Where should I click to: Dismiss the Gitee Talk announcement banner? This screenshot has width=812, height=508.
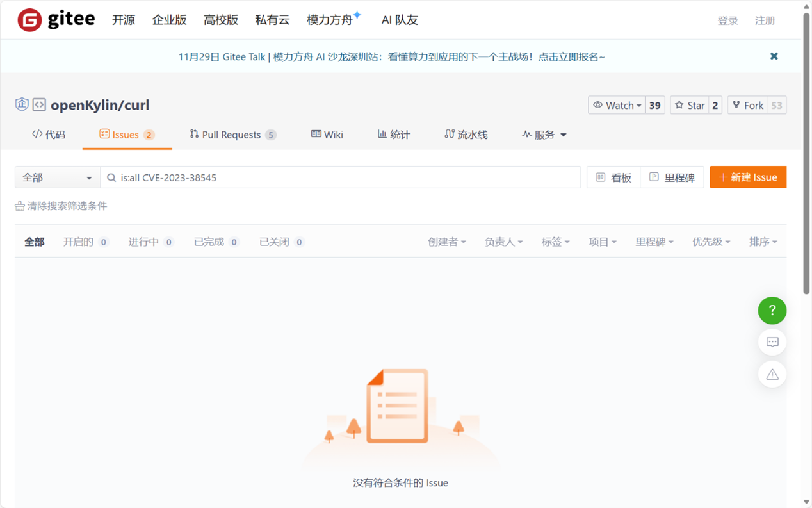774,56
